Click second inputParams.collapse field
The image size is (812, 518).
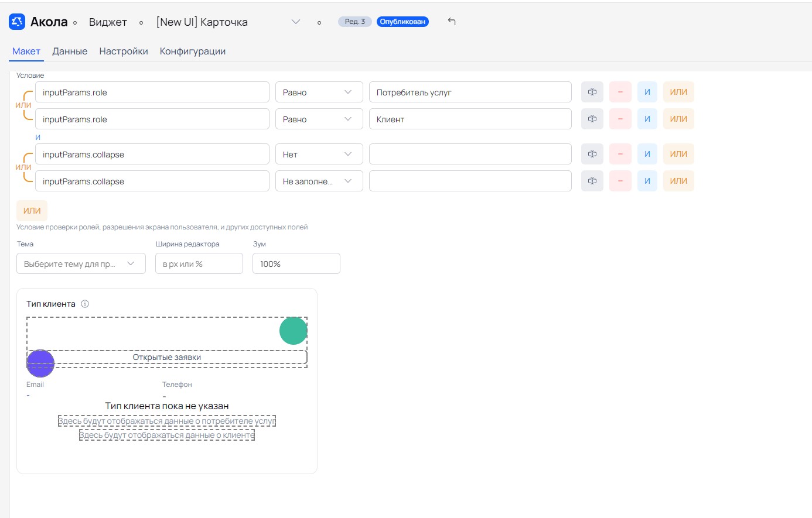click(x=152, y=181)
